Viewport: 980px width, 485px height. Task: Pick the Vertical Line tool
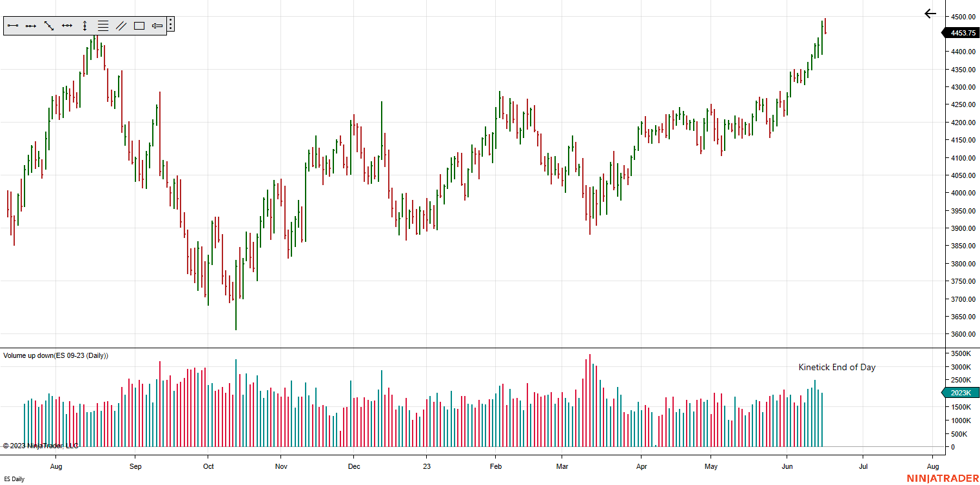pyautogui.click(x=84, y=26)
